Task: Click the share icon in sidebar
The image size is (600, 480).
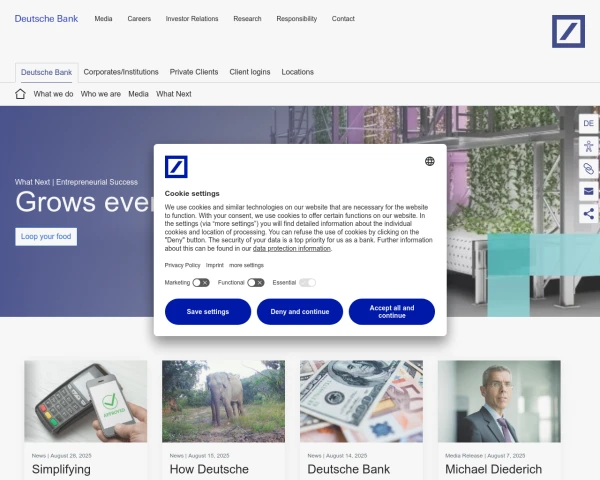Action: point(589,214)
